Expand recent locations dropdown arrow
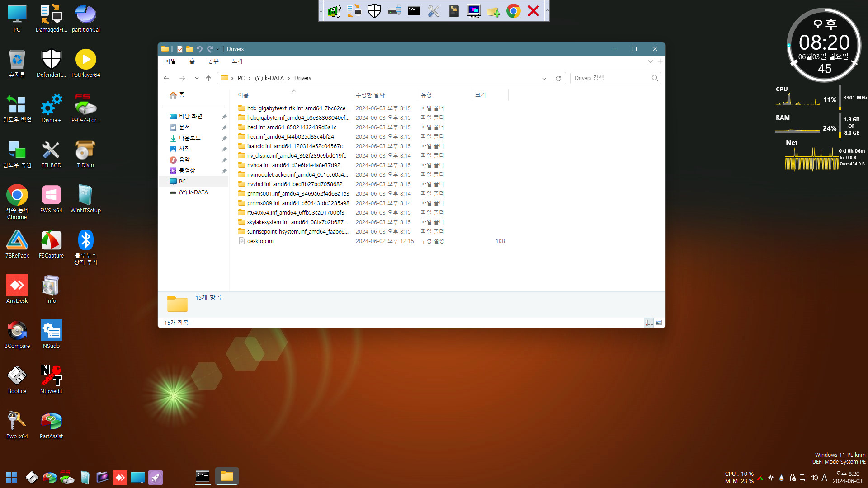868x488 pixels. point(197,78)
